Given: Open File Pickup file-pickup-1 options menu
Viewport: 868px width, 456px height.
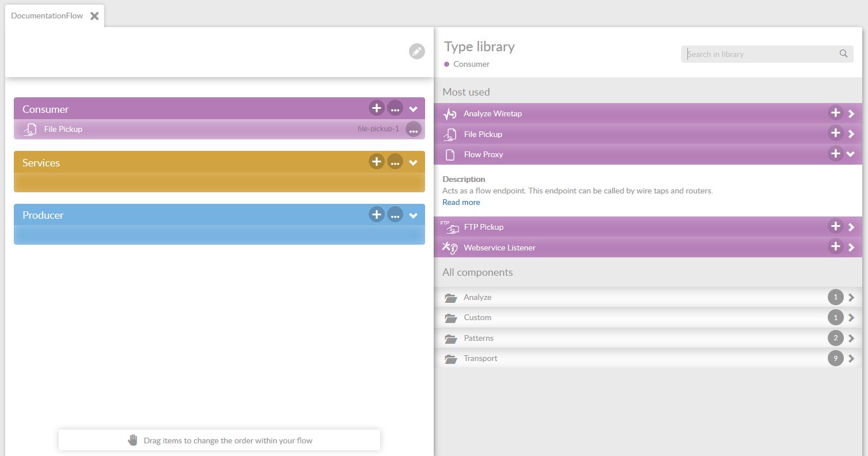Looking at the screenshot, I should coord(413,130).
